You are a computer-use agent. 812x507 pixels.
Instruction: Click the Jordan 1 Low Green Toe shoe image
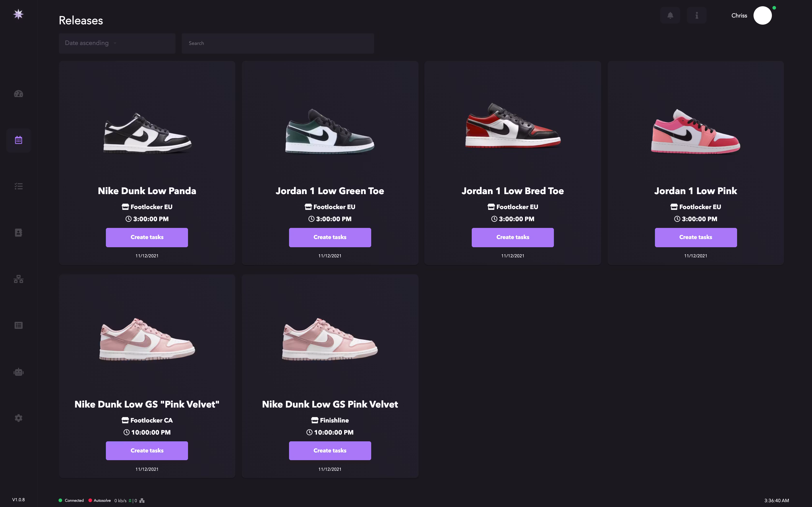tap(330, 131)
